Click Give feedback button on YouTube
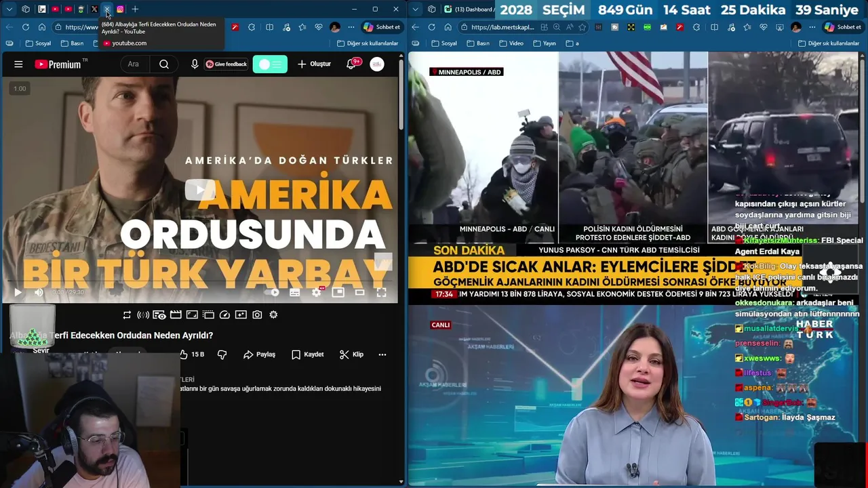868x488 pixels. [226, 64]
